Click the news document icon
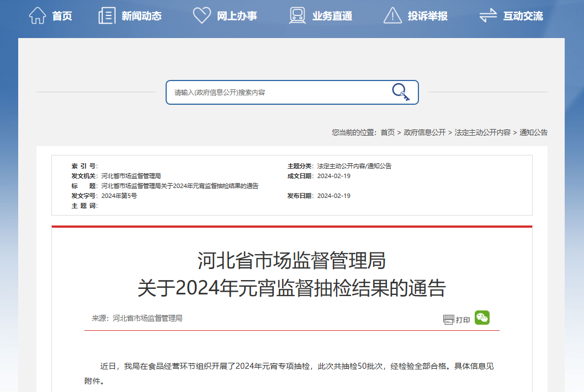 coord(107,15)
